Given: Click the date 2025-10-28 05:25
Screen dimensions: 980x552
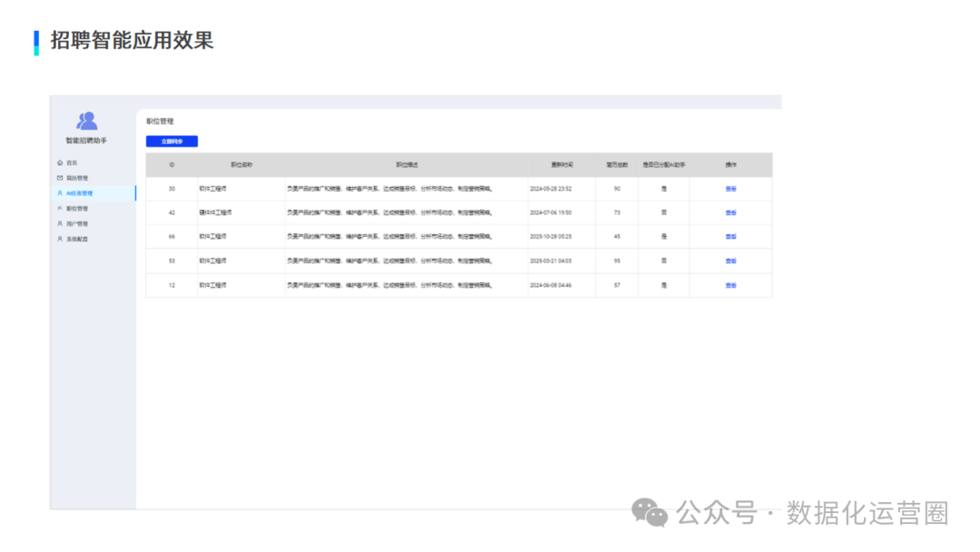Looking at the screenshot, I should click(551, 237).
